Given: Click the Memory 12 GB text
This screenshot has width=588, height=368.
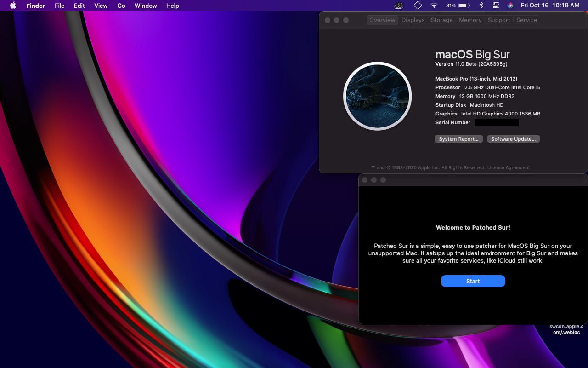Looking at the screenshot, I should coord(475,96).
